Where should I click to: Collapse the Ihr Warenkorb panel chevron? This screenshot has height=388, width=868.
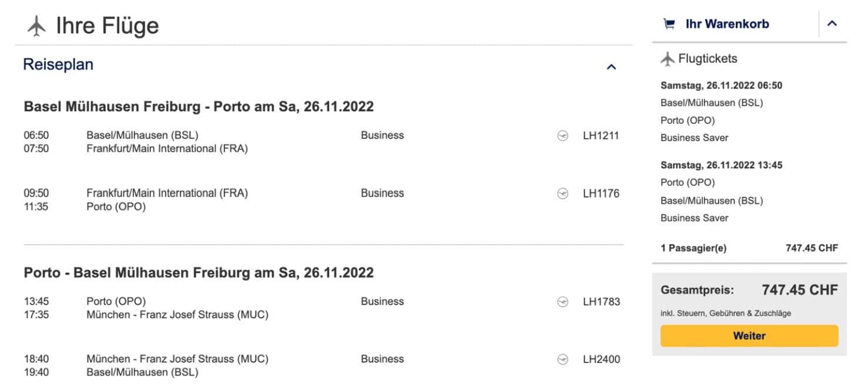(832, 24)
